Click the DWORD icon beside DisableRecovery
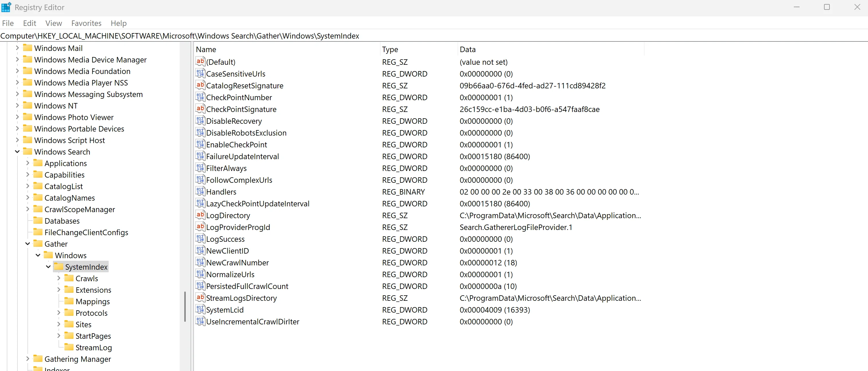 (x=200, y=120)
